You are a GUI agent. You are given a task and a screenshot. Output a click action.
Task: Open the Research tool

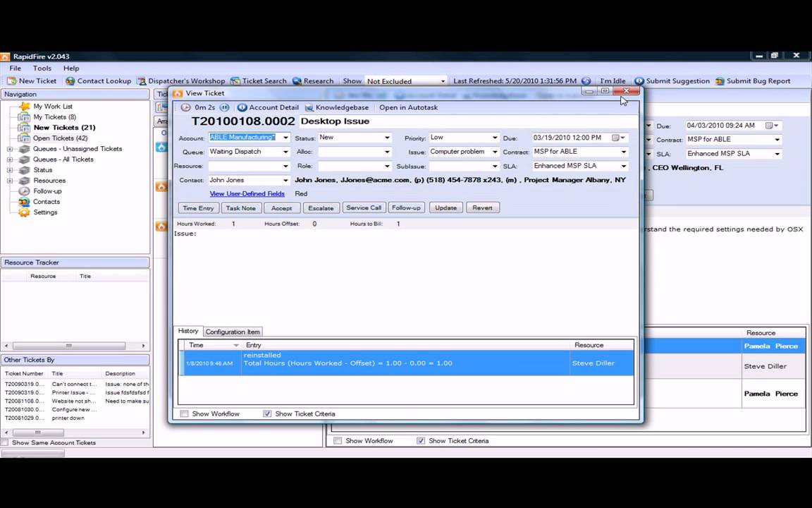[313, 81]
